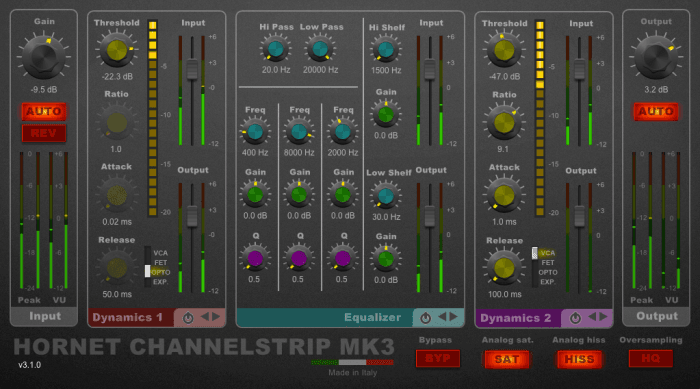Viewport: 700px width, 389px height.
Task: Toggle the Dynamics 2 power icon
Action: pyautogui.click(x=575, y=318)
